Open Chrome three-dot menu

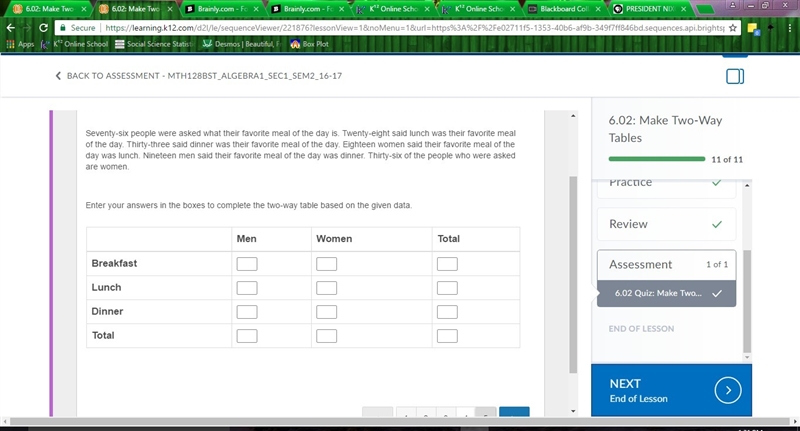790,28
